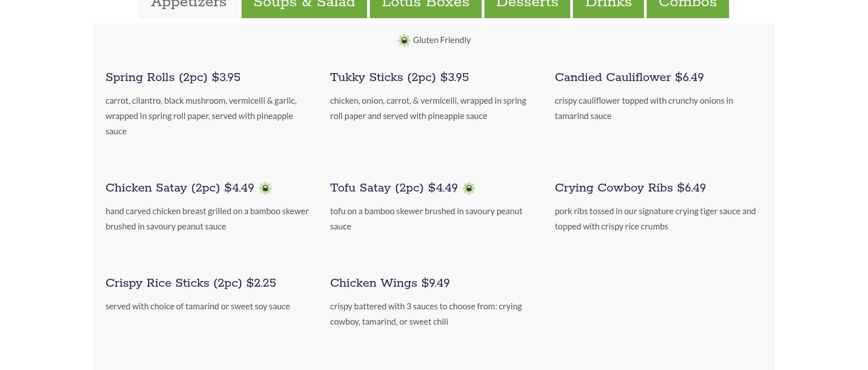The height and width of the screenshot is (370, 868).
Task: Click the Gluten Friendly legend icon
Action: click(x=404, y=40)
